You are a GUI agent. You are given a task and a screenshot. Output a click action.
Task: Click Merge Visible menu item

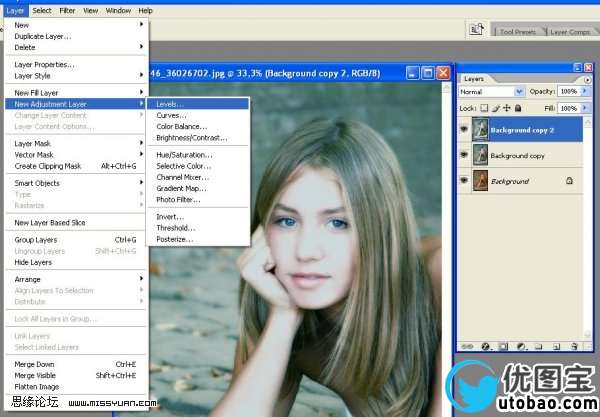76,375
